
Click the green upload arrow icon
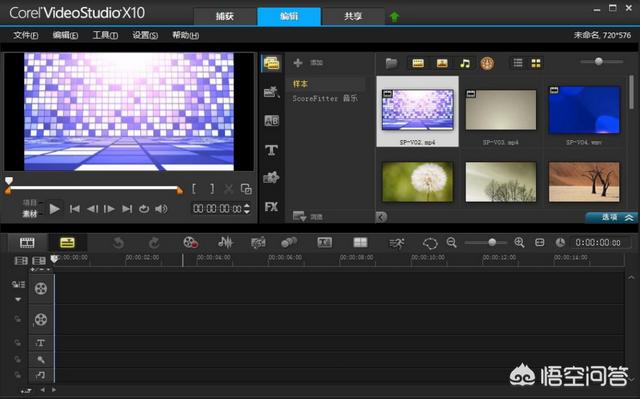tap(394, 17)
